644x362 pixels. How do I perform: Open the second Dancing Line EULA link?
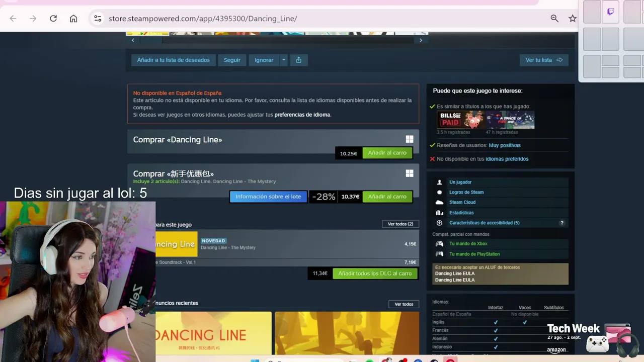(455, 280)
